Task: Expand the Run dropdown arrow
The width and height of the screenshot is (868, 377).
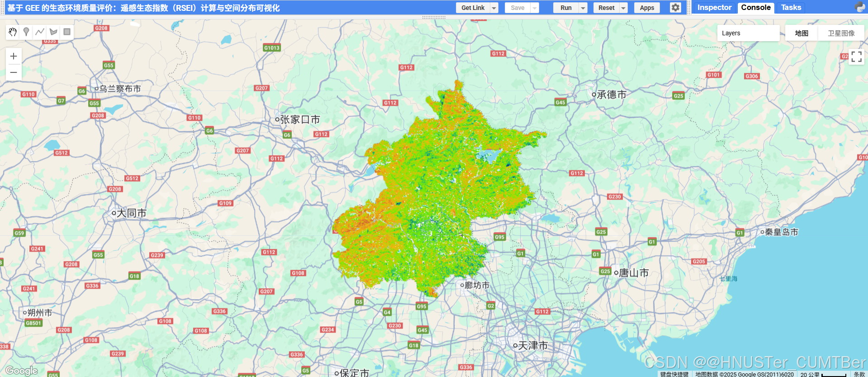Action: [x=583, y=8]
